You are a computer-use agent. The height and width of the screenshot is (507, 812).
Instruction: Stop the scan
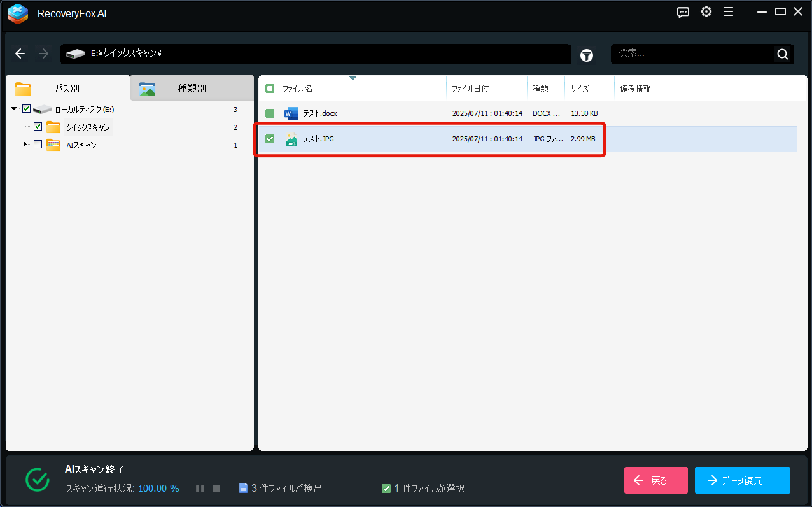[216, 489]
